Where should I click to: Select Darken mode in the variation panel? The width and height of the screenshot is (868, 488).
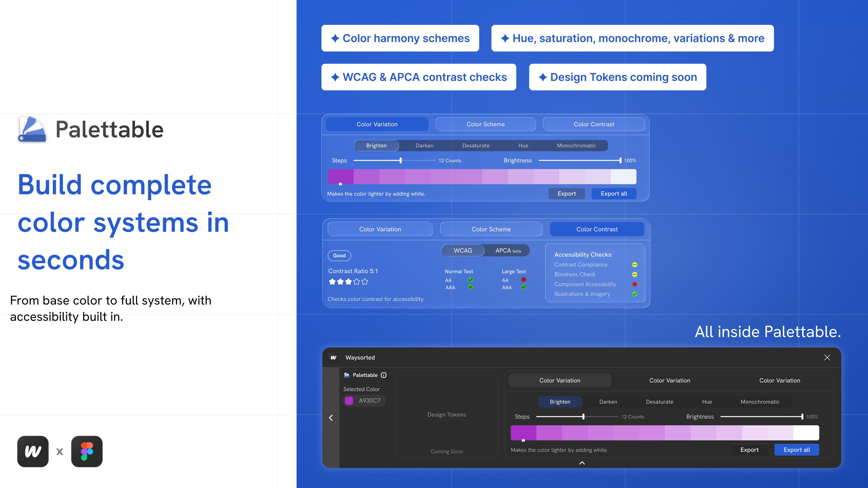(x=424, y=145)
